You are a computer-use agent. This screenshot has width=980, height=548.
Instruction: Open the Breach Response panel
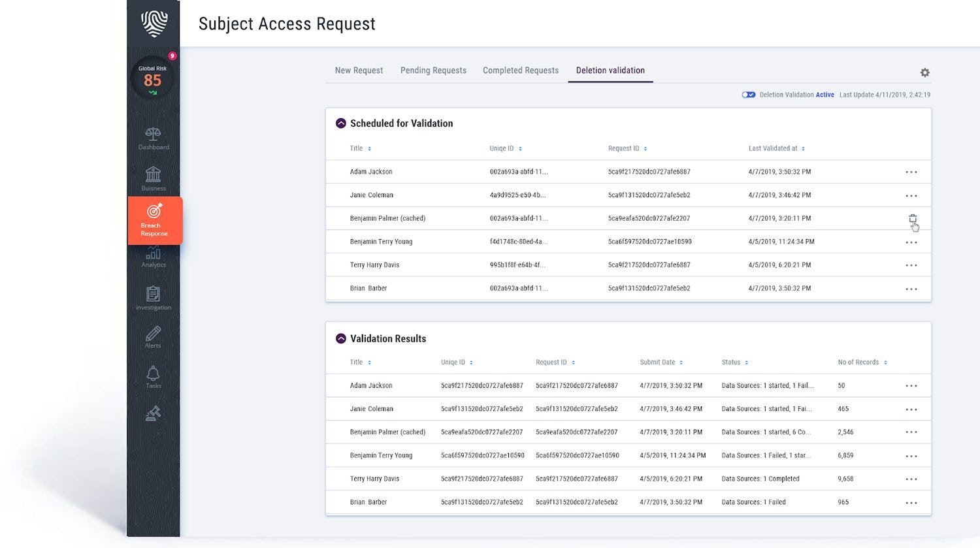pos(153,220)
